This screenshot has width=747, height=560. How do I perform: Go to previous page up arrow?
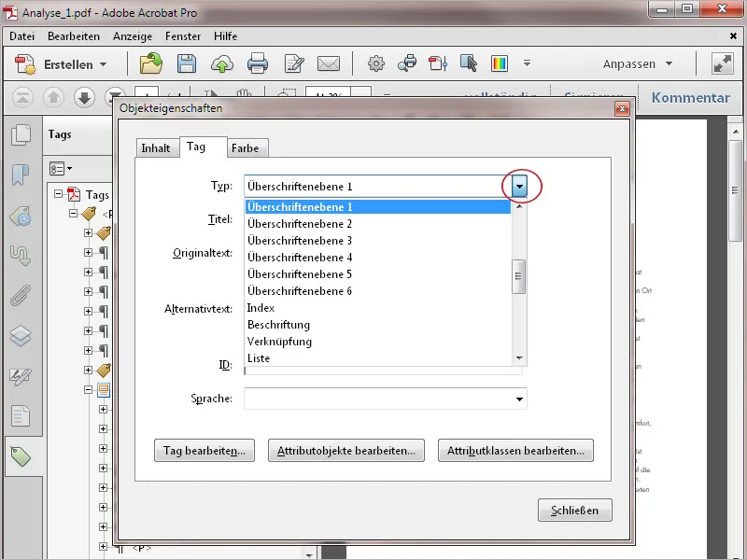click(x=53, y=98)
